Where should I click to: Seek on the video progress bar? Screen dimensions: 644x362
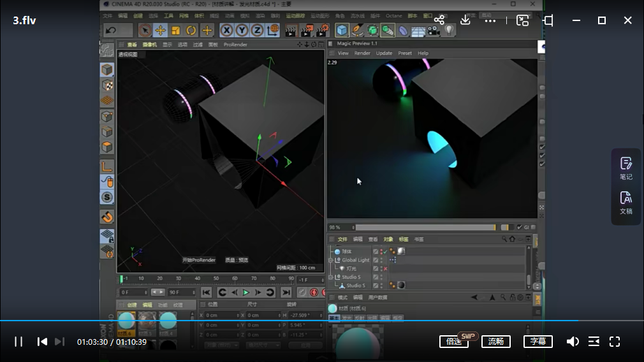click(322, 320)
